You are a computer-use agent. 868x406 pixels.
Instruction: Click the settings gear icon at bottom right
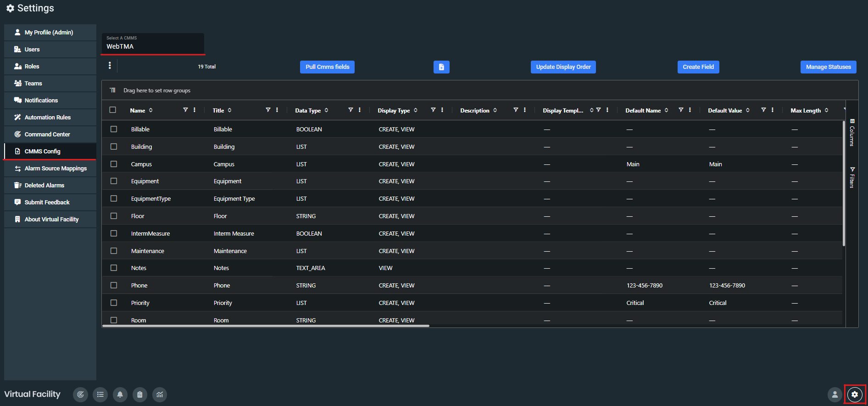click(855, 395)
